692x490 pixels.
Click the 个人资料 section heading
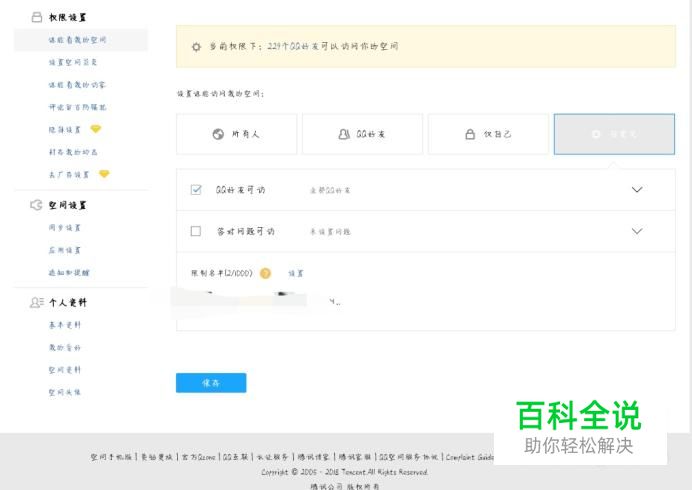(x=68, y=302)
